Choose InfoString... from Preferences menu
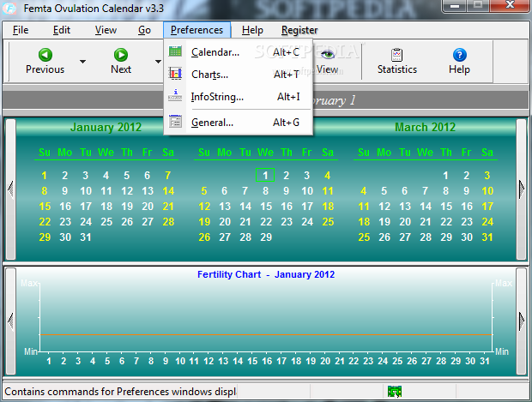532x402 pixels. [x=239, y=97]
